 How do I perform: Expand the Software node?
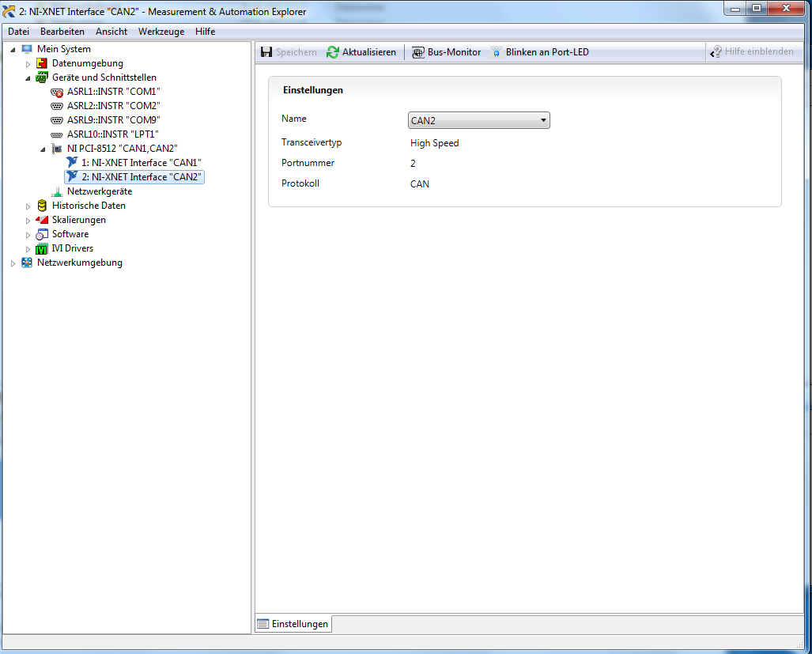click(x=28, y=235)
